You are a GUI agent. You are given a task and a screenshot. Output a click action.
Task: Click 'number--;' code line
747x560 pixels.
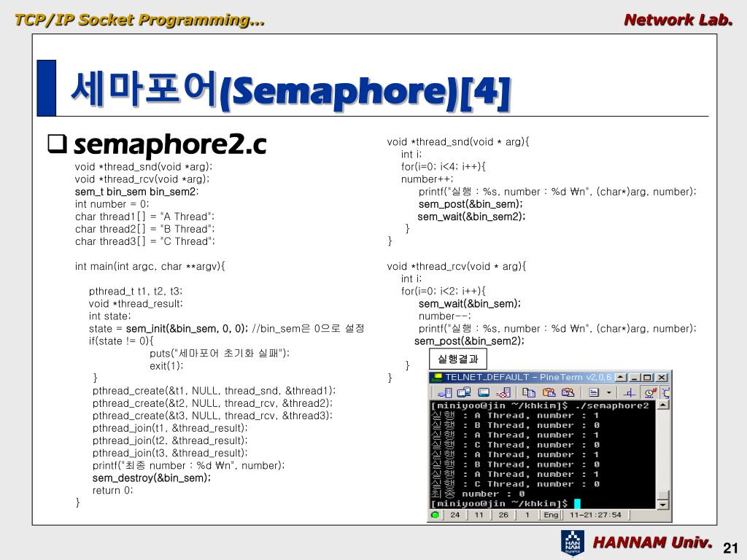444,316
